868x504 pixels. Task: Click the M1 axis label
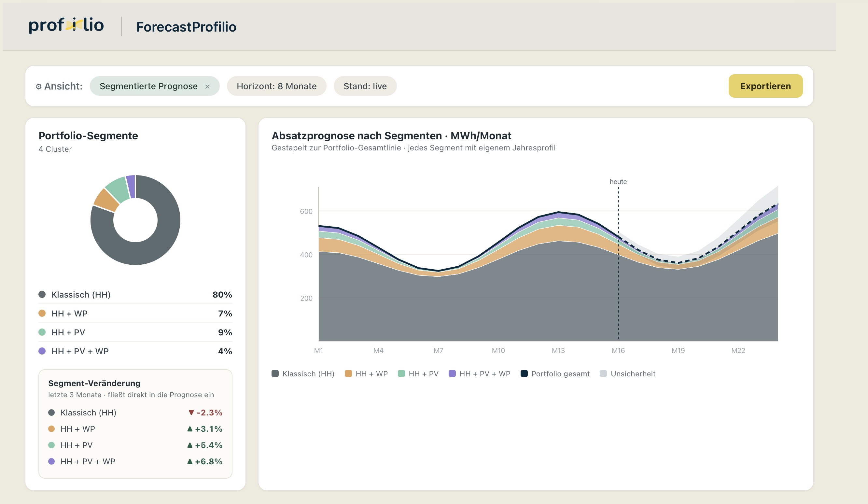coord(319,351)
